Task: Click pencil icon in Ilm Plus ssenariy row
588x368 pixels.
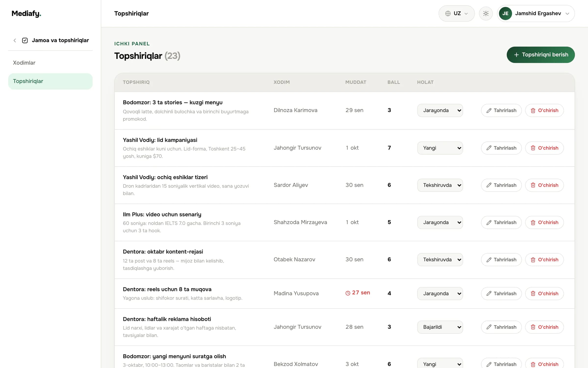Action: coord(489,223)
